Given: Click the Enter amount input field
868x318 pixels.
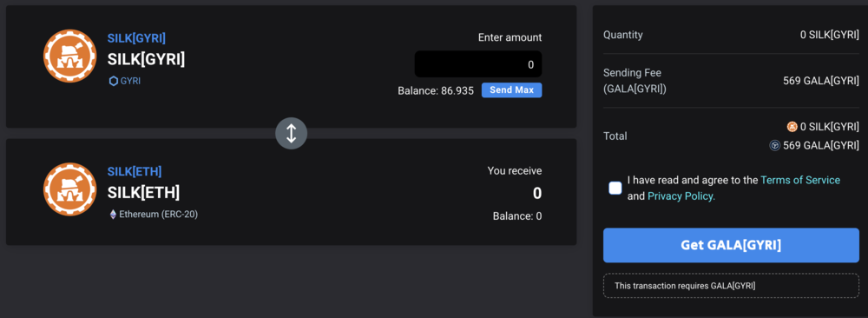Looking at the screenshot, I should click(478, 64).
